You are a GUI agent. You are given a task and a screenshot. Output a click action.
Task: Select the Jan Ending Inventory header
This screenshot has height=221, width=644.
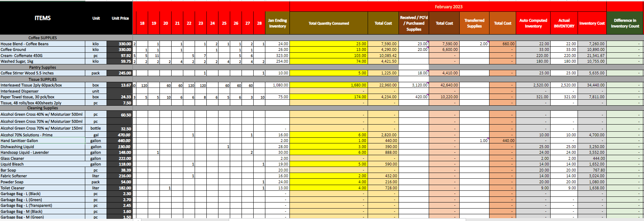277,23
